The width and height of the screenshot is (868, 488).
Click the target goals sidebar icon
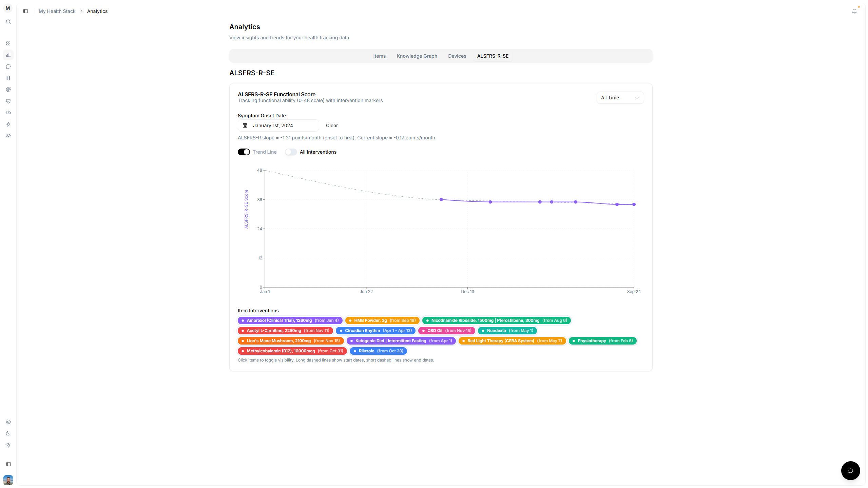(8, 90)
